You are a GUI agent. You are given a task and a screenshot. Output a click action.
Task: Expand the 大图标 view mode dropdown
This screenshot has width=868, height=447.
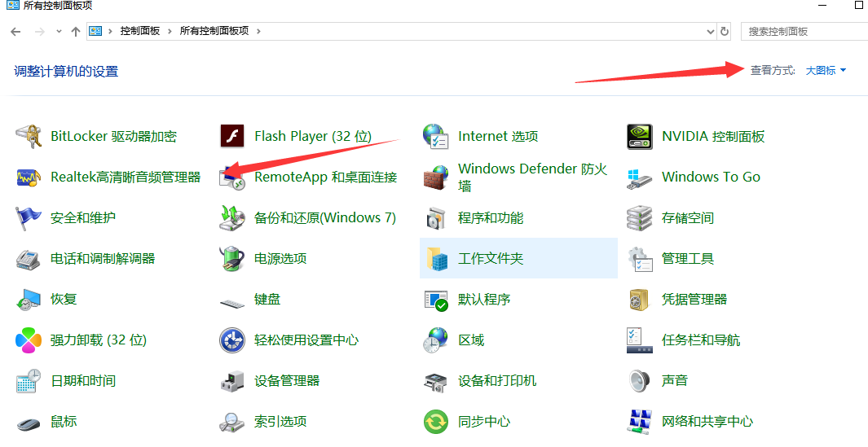[x=826, y=71]
